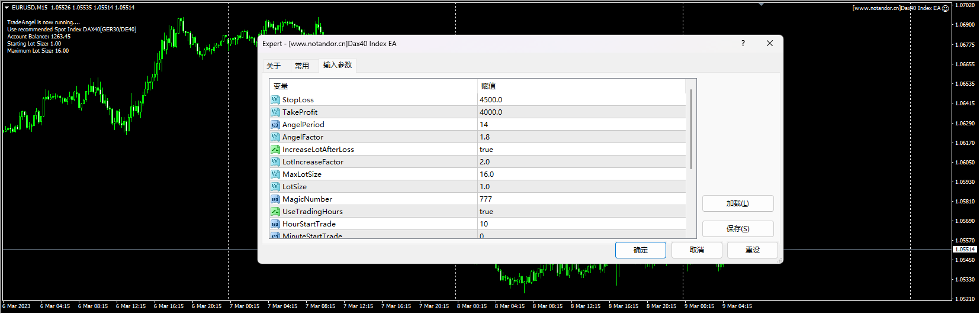Click the LotSize variable type icon
Screen dimensions: 980x314
(x=275, y=187)
